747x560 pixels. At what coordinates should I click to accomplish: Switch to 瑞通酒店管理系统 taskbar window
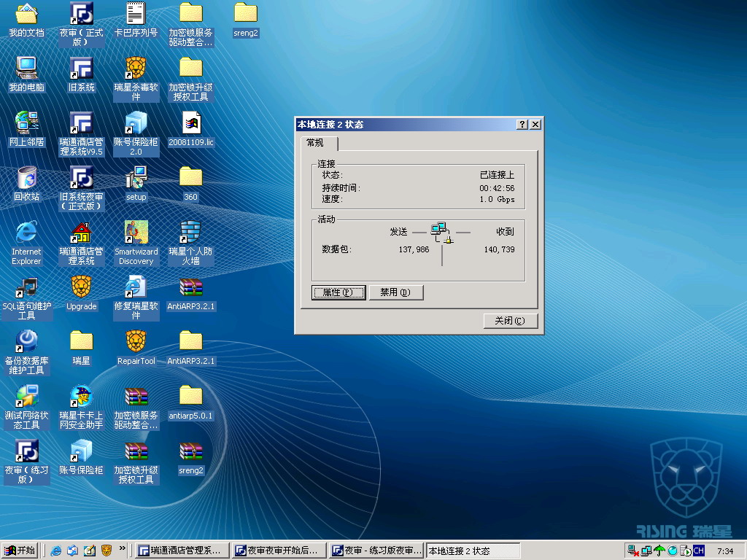click(182, 551)
